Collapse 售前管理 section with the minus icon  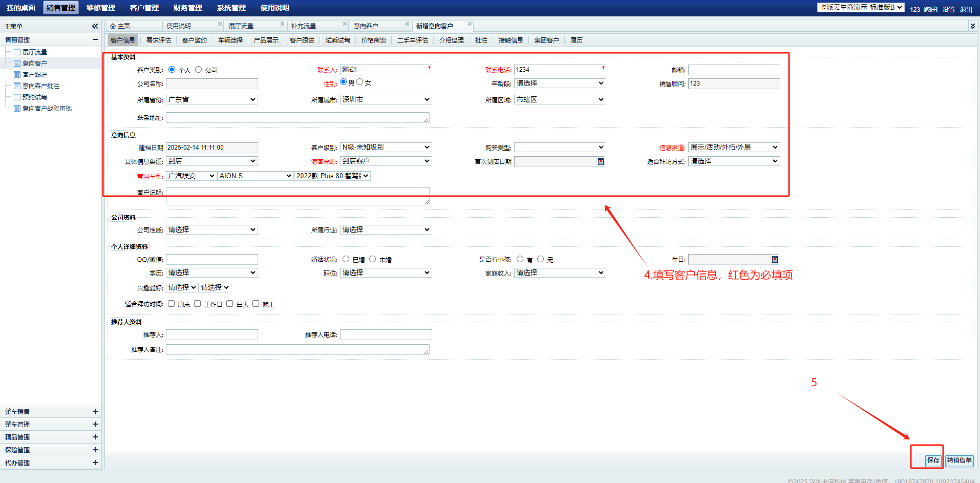click(95, 39)
